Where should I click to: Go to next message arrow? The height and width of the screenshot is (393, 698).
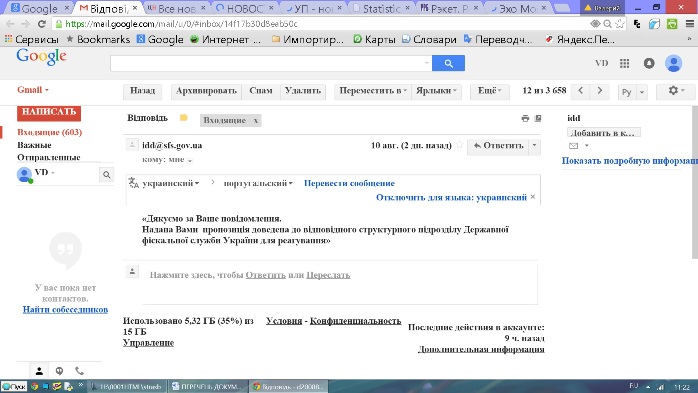tap(600, 91)
